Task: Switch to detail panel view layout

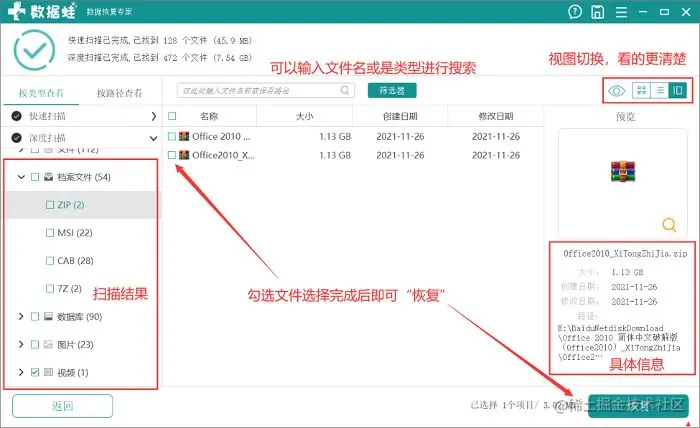Action: 678,91
